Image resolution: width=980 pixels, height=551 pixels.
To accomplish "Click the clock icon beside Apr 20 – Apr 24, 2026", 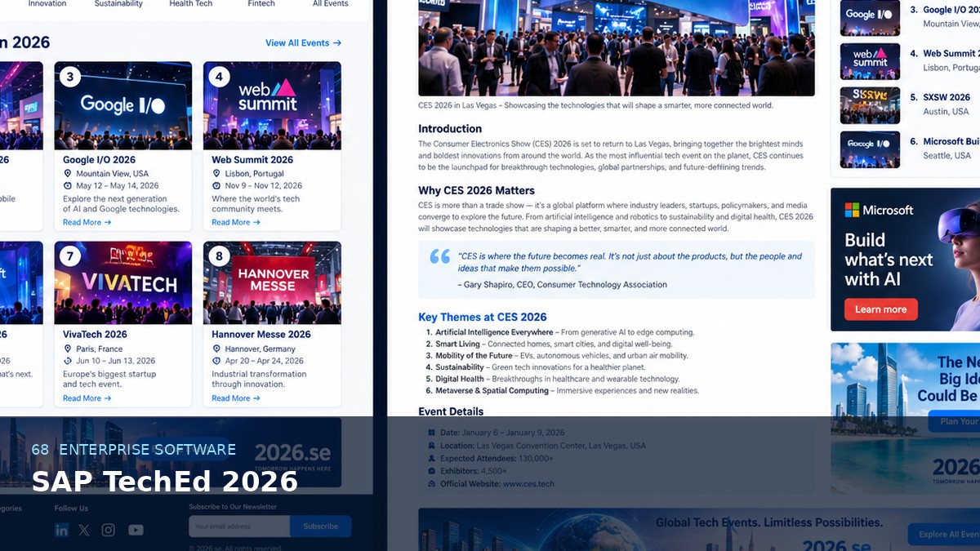I will click(x=216, y=361).
